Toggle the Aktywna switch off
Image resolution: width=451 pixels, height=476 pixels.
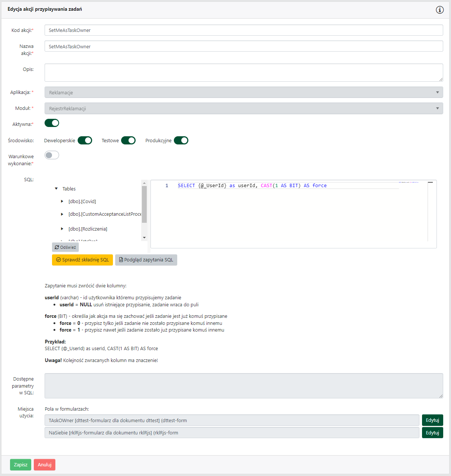point(52,123)
